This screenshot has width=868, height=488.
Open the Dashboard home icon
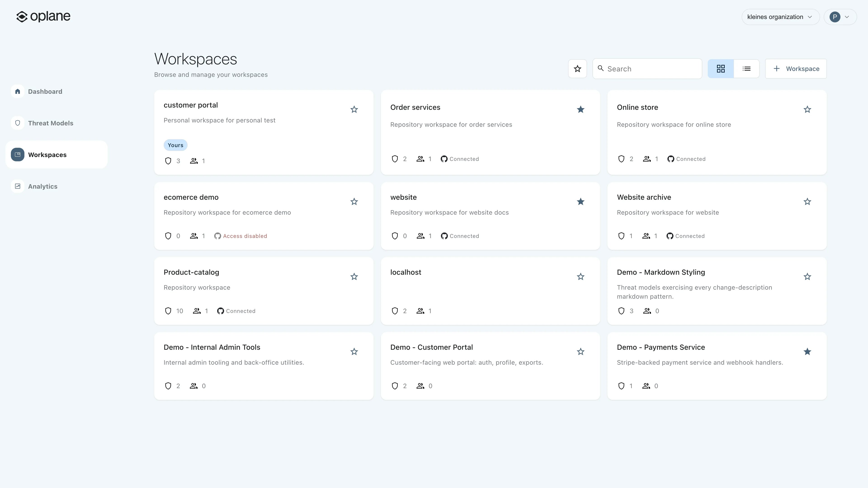click(x=18, y=91)
